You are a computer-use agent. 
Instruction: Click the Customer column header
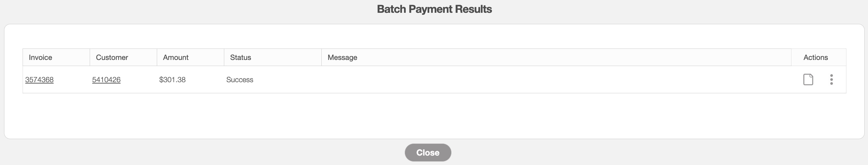pyautogui.click(x=112, y=58)
